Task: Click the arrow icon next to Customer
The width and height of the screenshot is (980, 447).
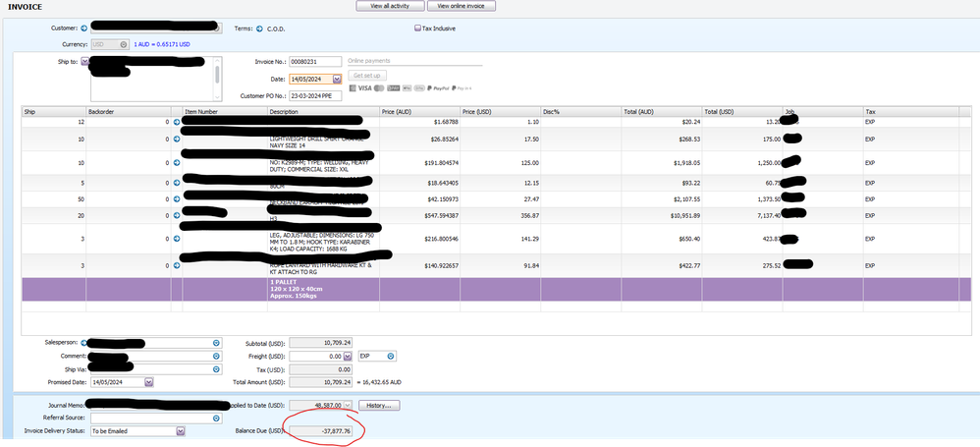Action: coord(82,28)
